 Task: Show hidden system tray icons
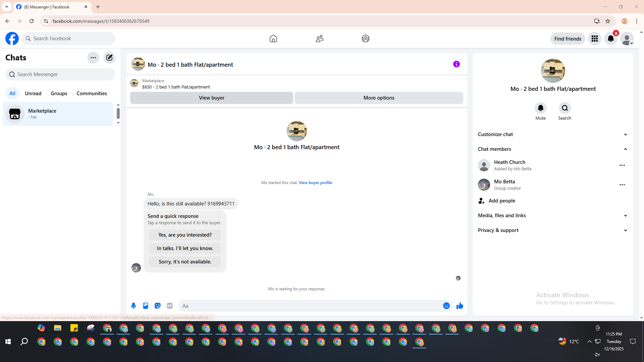point(589,342)
